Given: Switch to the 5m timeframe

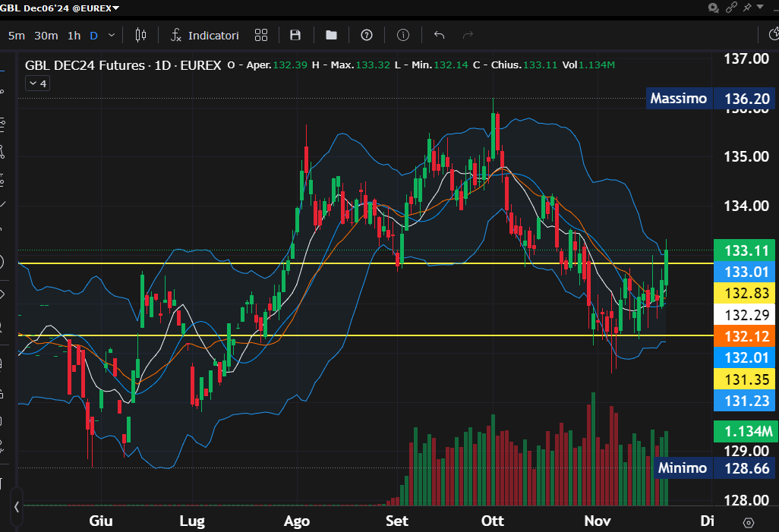Looking at the screenshot, I should 16,35.
